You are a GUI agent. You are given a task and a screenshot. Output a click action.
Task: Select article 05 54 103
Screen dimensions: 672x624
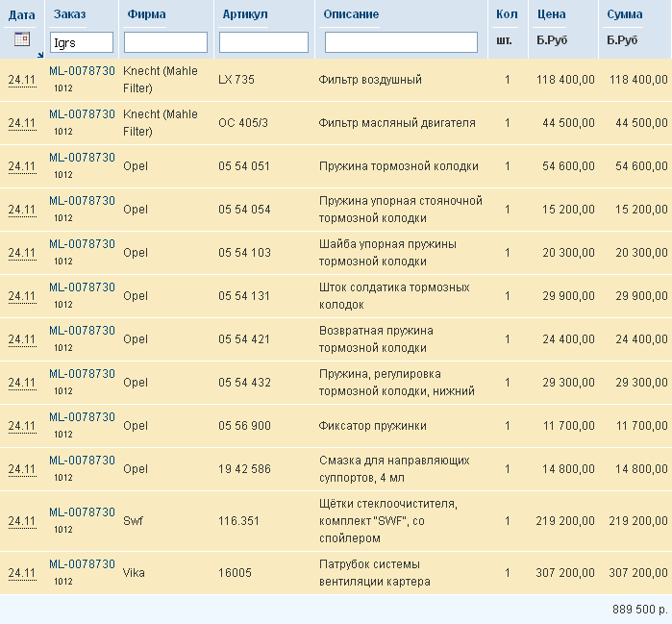point(244,253)
